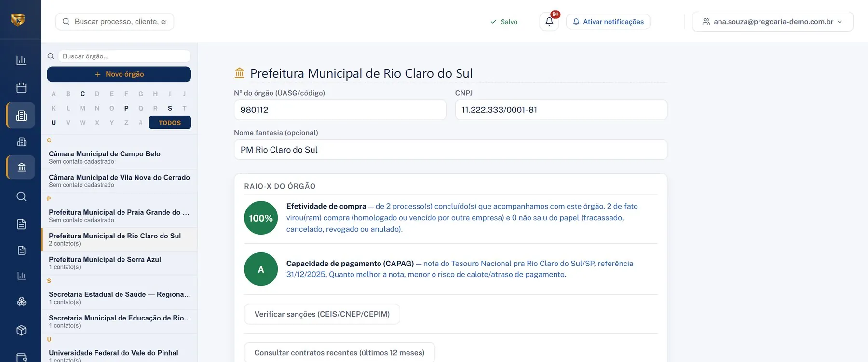
Task: Open the bar chart dashboard sidebar icon
Action: pos(21,60)
